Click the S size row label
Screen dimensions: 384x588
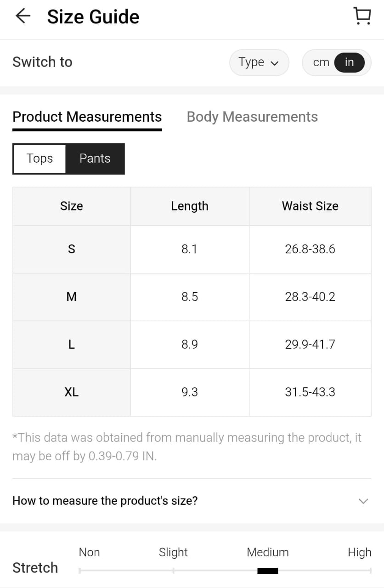click(x=72, y=249)
